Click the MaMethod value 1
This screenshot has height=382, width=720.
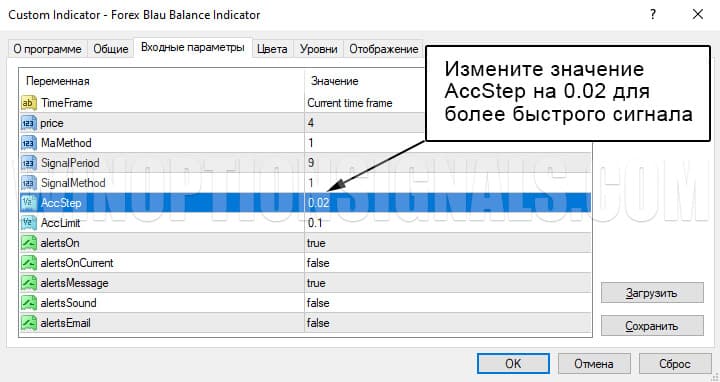[311, 143]
